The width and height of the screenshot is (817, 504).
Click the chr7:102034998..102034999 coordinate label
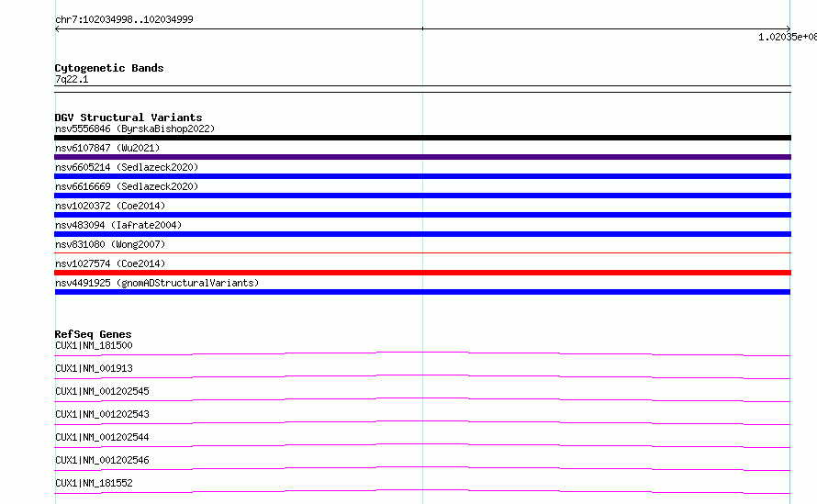[x=124, y=19]
